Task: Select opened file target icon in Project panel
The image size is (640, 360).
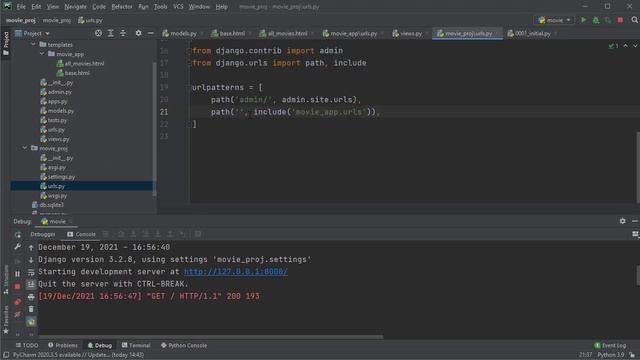Action: click(98, 33)
